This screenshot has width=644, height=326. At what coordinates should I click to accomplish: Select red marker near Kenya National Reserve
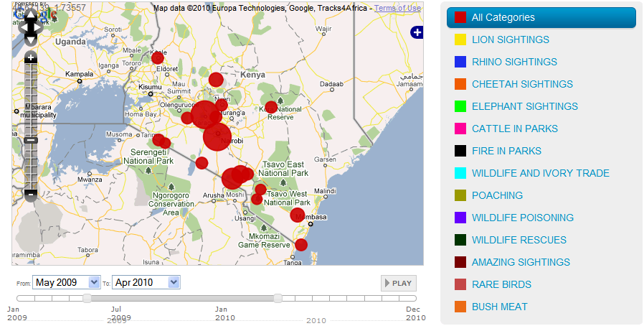tap(271, 108)
